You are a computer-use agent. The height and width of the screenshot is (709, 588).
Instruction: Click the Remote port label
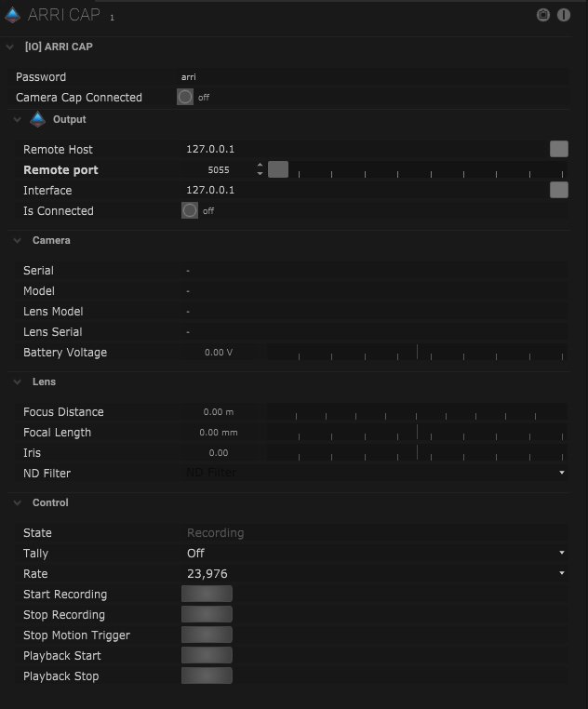click(x=60, y=169)
